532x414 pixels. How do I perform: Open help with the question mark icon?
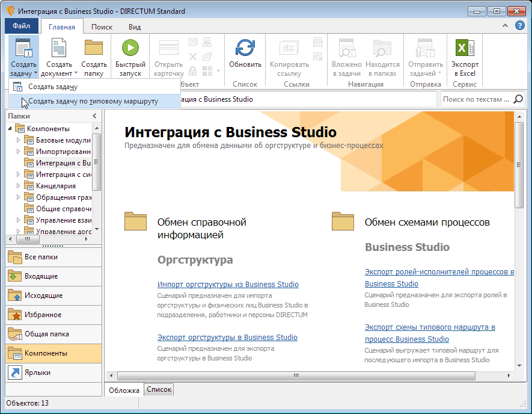click(x=520, y=25)
